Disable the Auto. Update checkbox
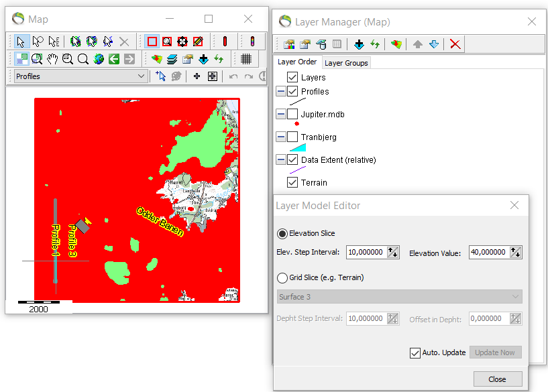Screen dimensions: 548x392 [416, 352]
